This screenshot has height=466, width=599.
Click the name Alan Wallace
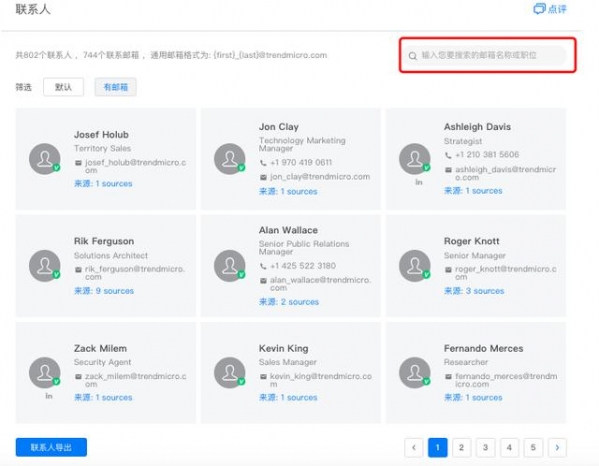(288, 230)
